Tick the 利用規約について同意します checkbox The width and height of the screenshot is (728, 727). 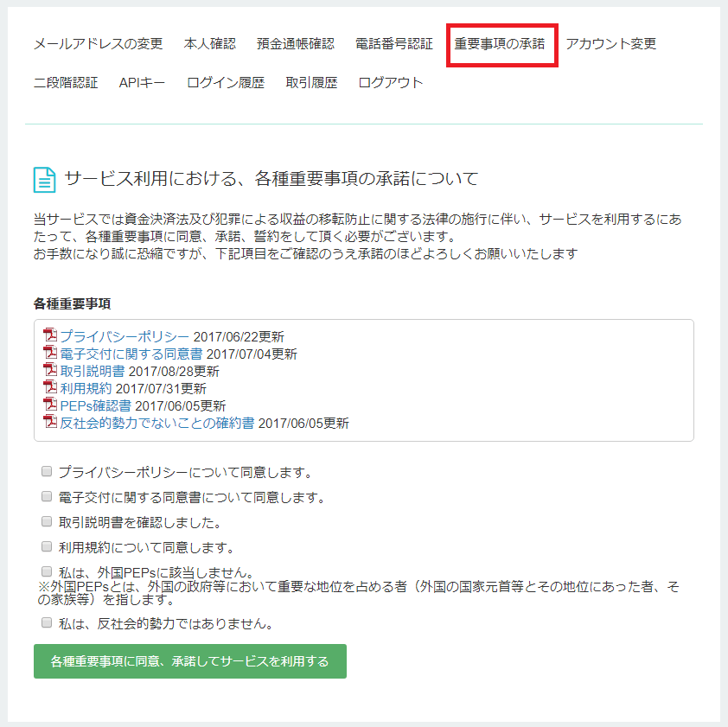(47, 546)
